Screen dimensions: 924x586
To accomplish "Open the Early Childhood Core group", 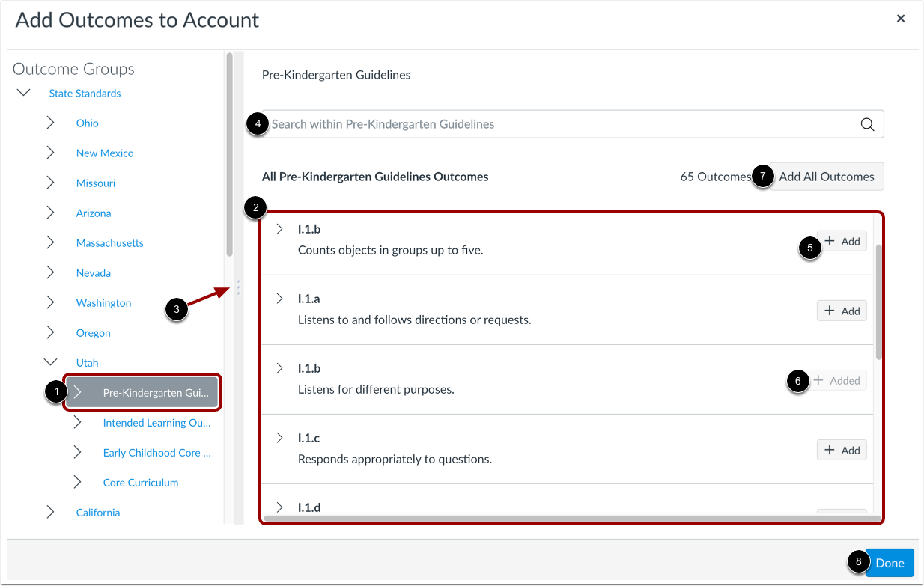I will click(x=156, y=453).
